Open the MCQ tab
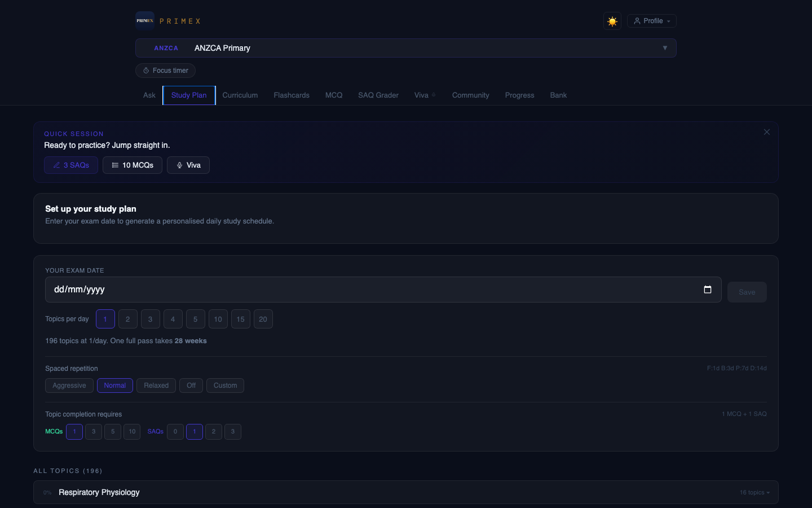812x508 pixels. coord(334,95)
